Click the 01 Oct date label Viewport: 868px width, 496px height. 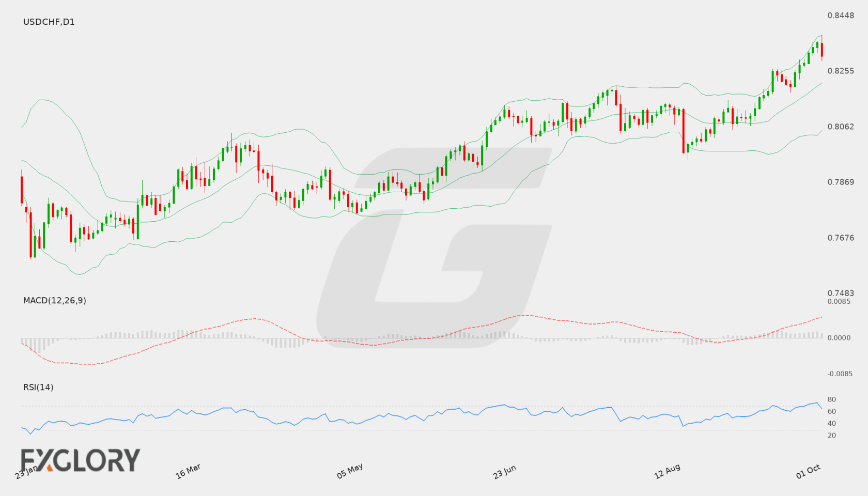pyautogui.click(x=808, y=471)
